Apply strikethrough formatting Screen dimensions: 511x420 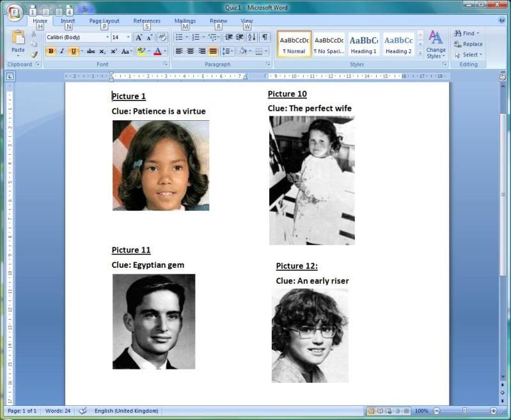coord(90,51)
